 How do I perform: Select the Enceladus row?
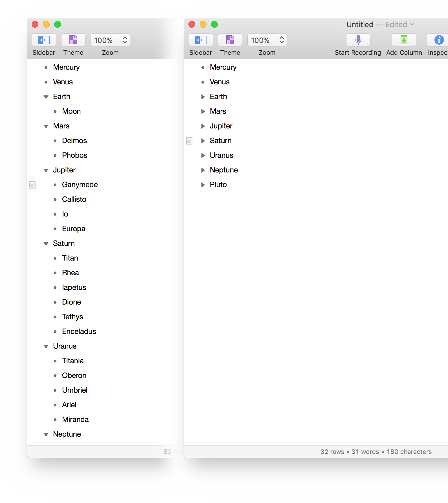coord(79,331)
